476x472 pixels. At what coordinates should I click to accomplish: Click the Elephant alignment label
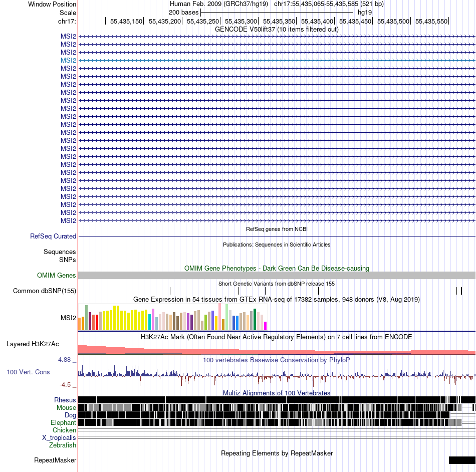point(64,422)
